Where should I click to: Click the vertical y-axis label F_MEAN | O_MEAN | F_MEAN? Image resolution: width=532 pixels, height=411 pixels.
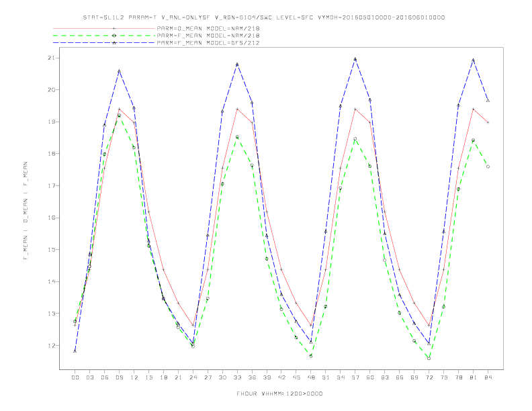click(x=26, y=211)
